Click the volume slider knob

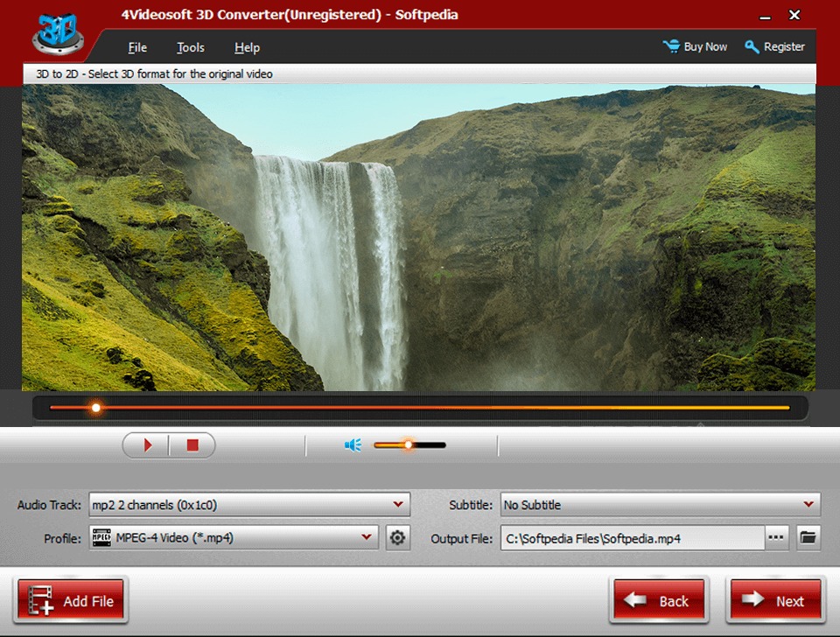pos(409,444)
